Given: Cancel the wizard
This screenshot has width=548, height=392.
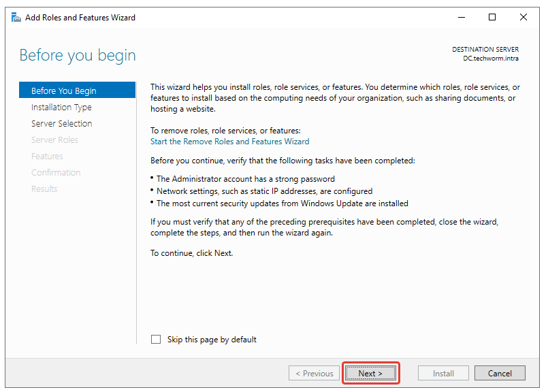Looking at the screenshot, I should [x=500, y=373].
